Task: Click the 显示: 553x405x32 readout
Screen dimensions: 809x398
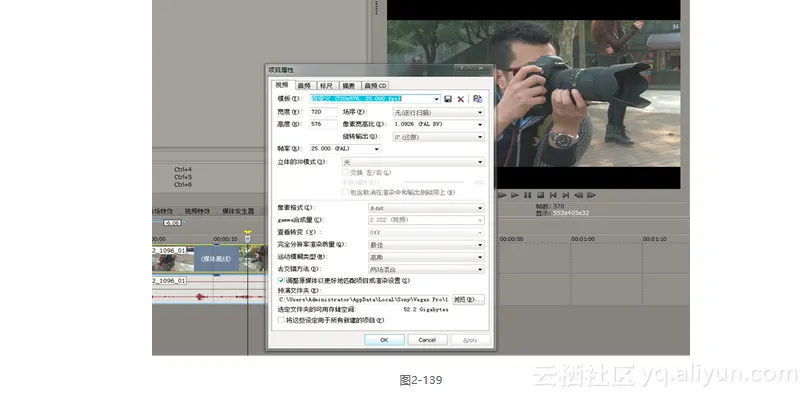Action: [562, 213]
